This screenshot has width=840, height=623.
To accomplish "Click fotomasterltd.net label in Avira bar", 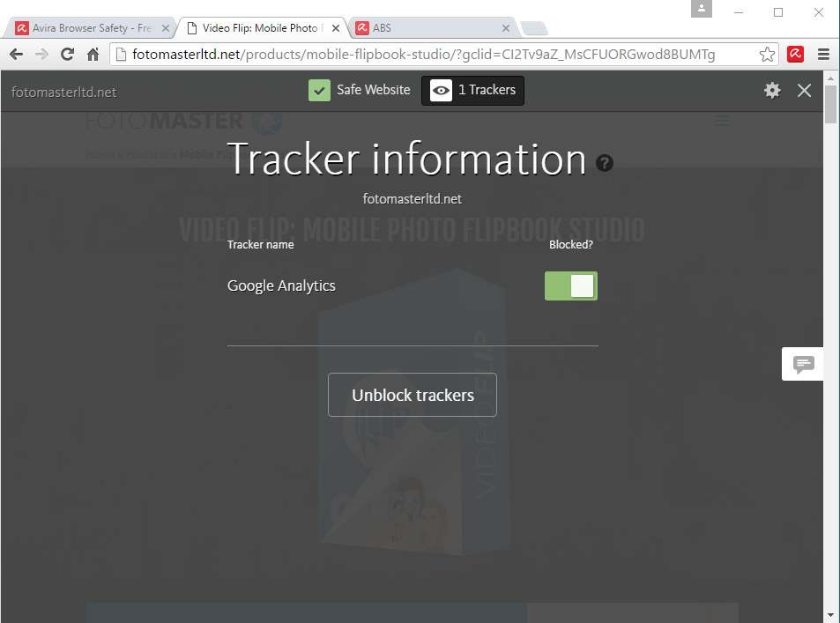I will pos(63,93).
